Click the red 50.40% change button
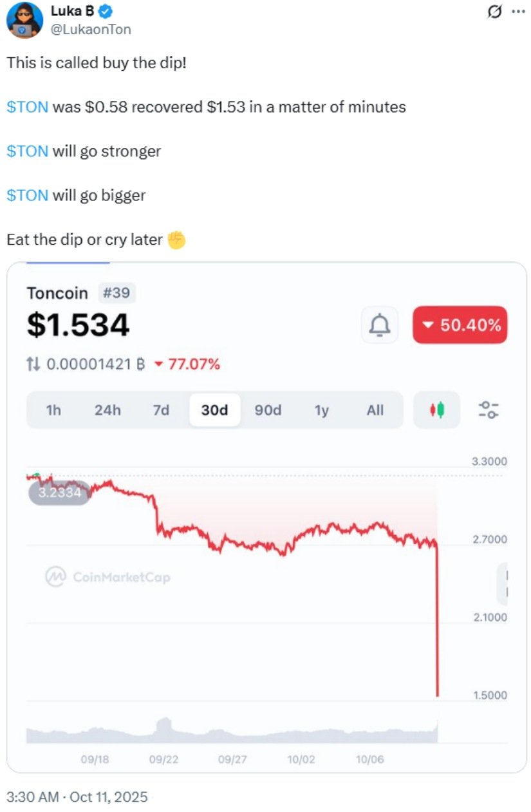Screen dimensions: 531x812 (460, 325)
